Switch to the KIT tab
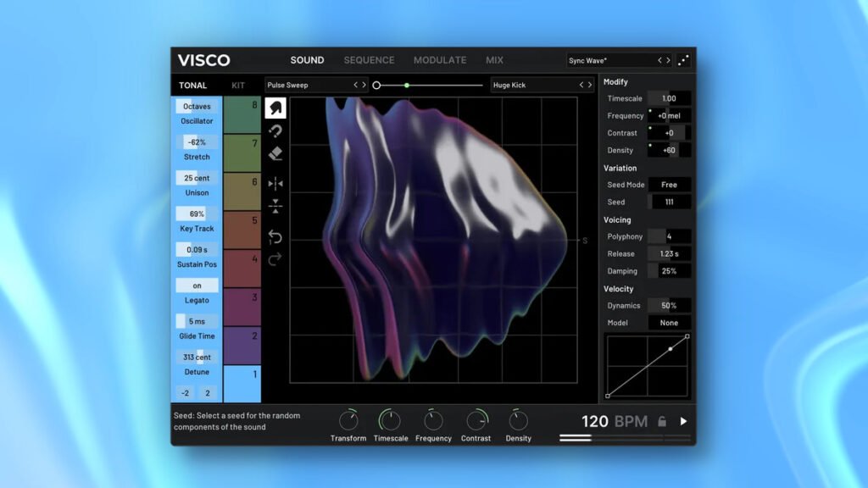This screenshot has width=868, height=488. (238, 85)
